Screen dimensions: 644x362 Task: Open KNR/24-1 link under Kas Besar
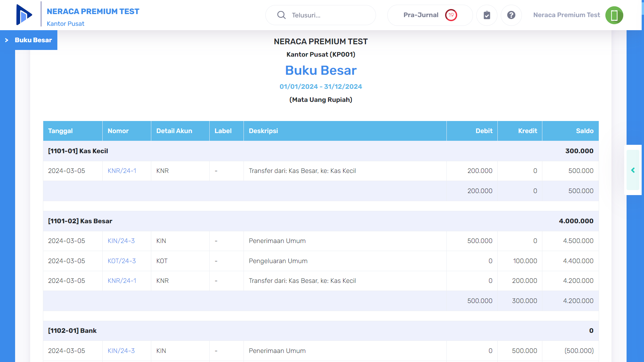point(122,281)
